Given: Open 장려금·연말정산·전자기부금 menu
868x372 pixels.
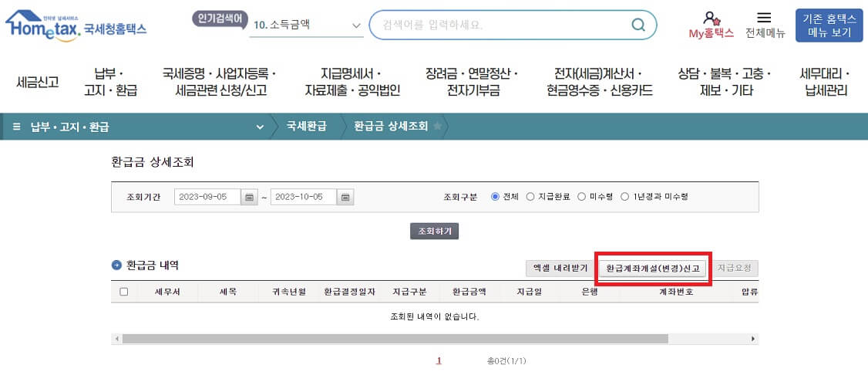Looking at the screenshot, I should [473, 82].
